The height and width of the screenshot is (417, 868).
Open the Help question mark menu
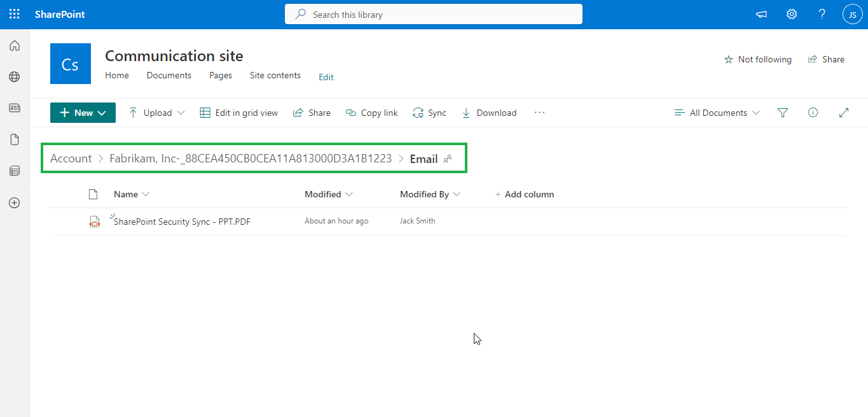tap(822, 13)
